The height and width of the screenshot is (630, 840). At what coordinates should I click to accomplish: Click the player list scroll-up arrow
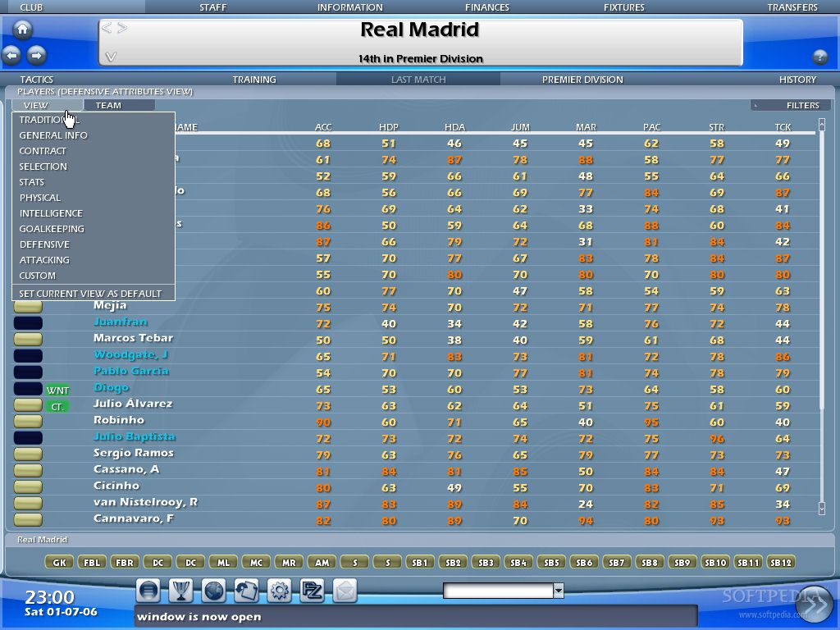(x=822, y=125)
